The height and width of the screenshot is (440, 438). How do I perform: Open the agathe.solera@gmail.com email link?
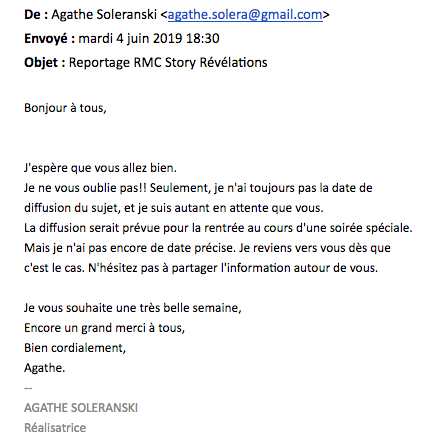(245, 15)
